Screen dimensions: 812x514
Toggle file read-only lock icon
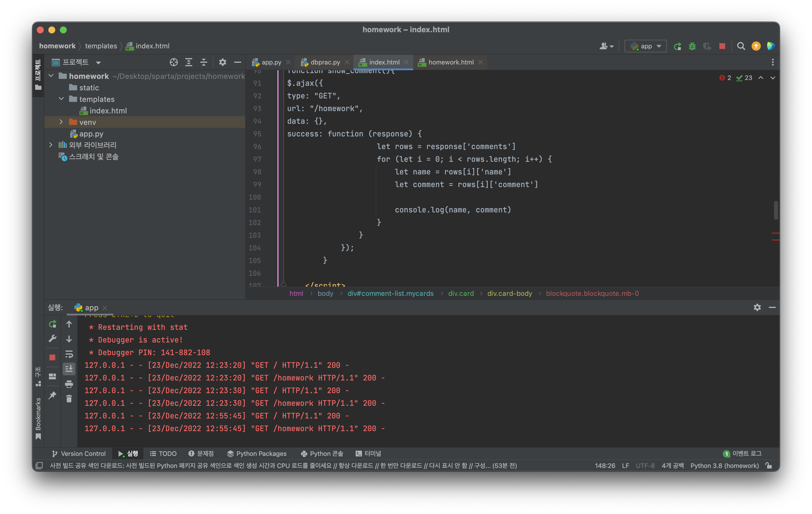pos(769,466)
